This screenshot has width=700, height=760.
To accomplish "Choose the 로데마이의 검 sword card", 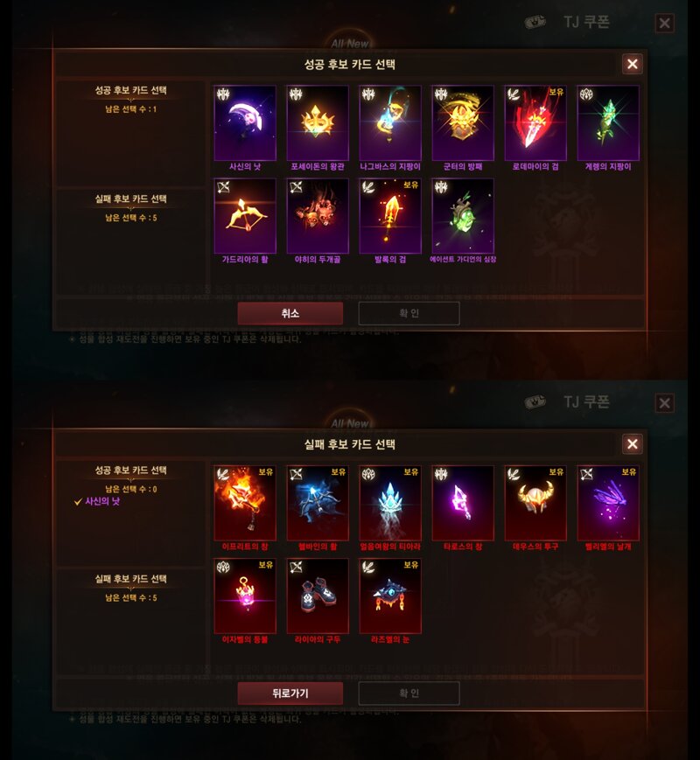I will tap(535, 123).
